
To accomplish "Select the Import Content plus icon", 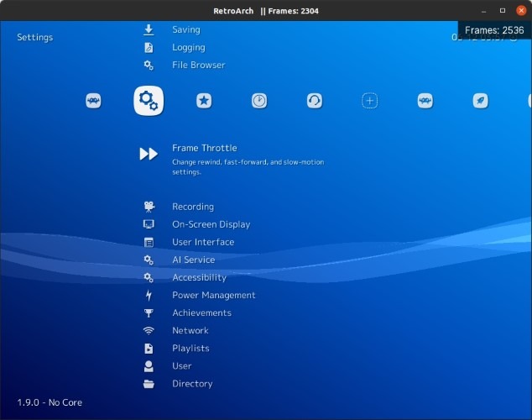I will (x=370, y=101).
